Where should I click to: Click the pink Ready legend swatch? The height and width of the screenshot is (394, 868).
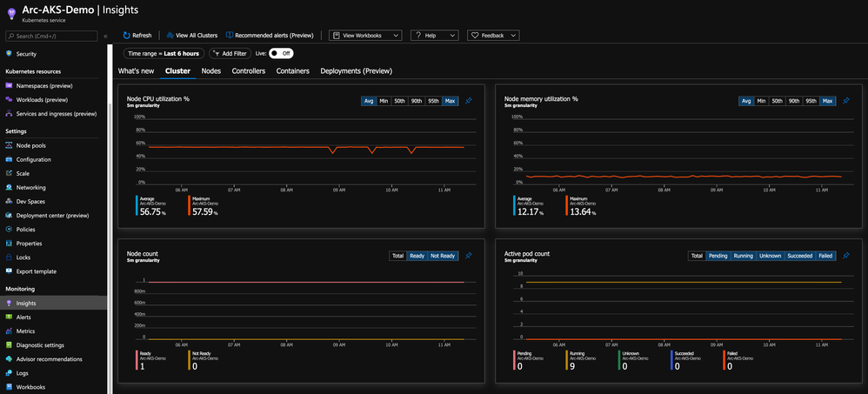137,360
